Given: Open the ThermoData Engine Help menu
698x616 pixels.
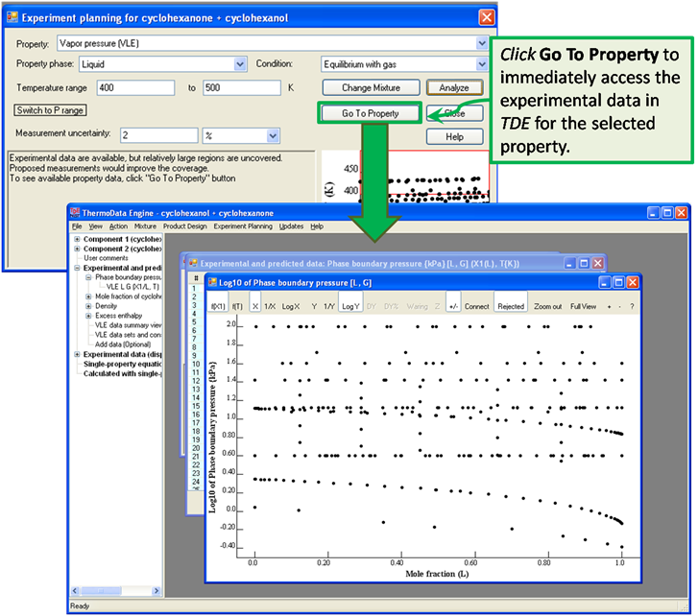Looking at the screenshot, I should tap(317, 226).
